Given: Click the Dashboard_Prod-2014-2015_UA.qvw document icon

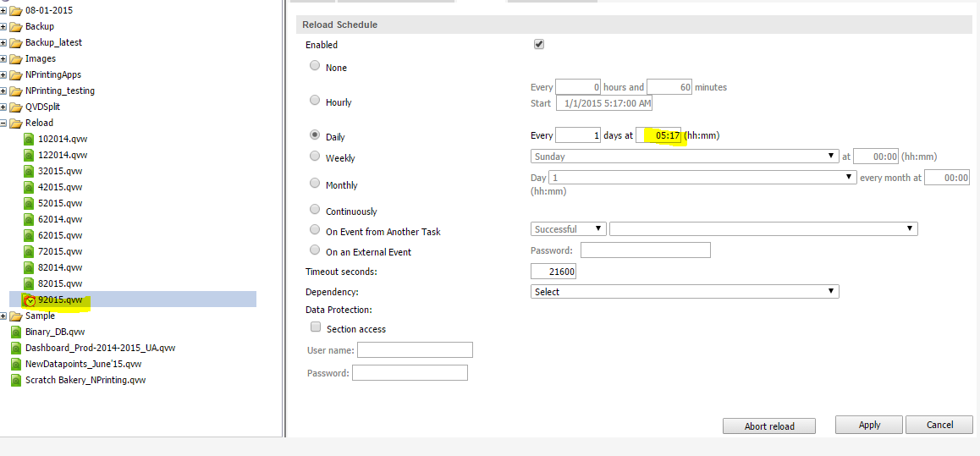Looking at the screenshot, I should pyautogui.click(x=15, y=348).
